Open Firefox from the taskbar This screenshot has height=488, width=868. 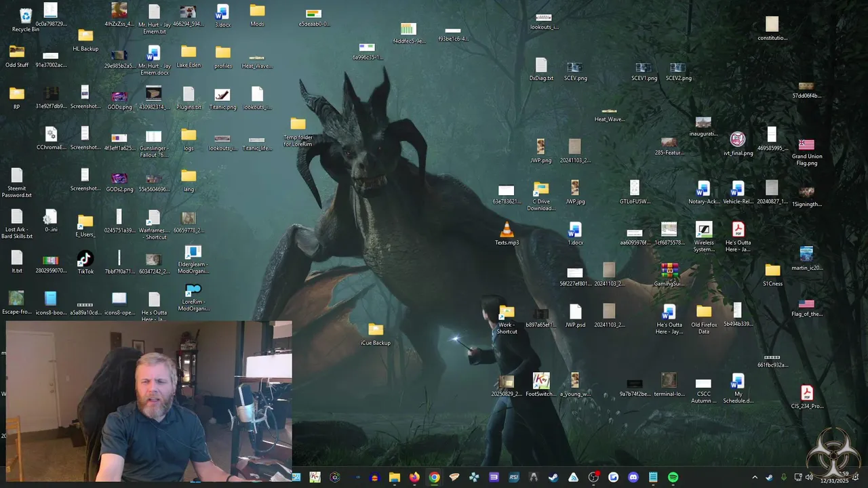(414, 477)
